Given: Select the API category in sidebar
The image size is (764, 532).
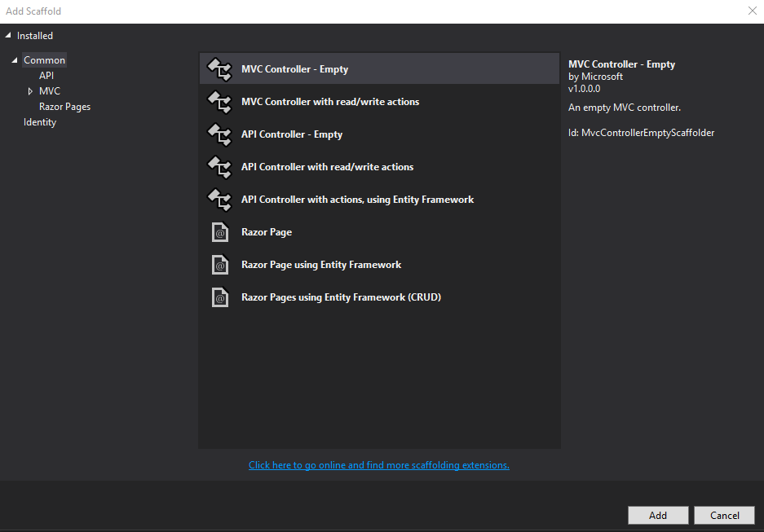Looking at the screenshot, I should [x=46, y=75].
